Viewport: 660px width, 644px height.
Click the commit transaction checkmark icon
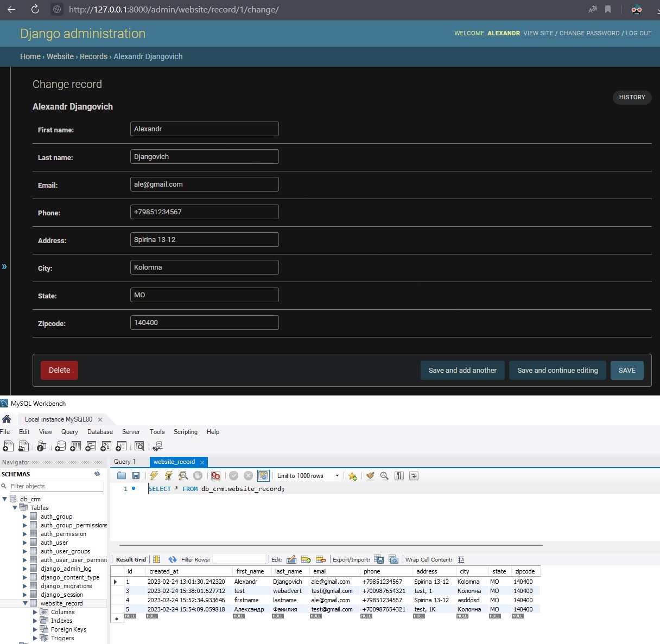click(234, 476)
